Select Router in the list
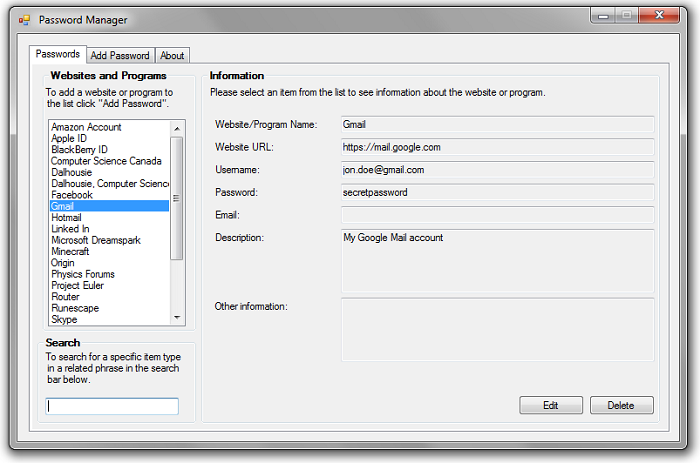Viewport: 700px width, 463px height. 110,297
